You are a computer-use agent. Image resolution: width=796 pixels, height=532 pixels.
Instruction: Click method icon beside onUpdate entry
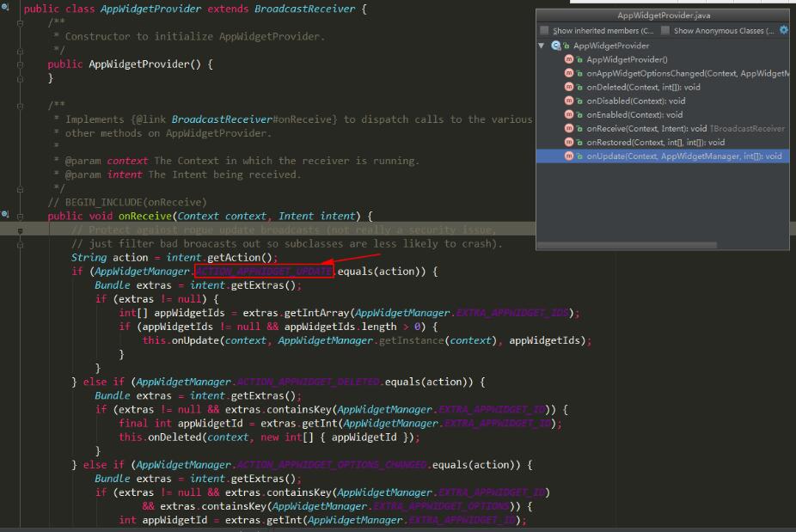pos(569,156)
